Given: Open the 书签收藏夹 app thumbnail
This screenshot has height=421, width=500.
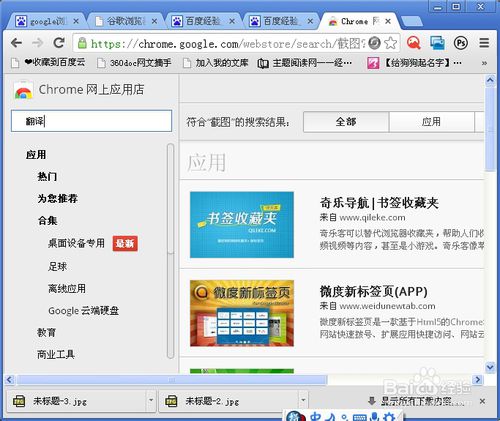Looking at the screenshot, I should [242, 225].
